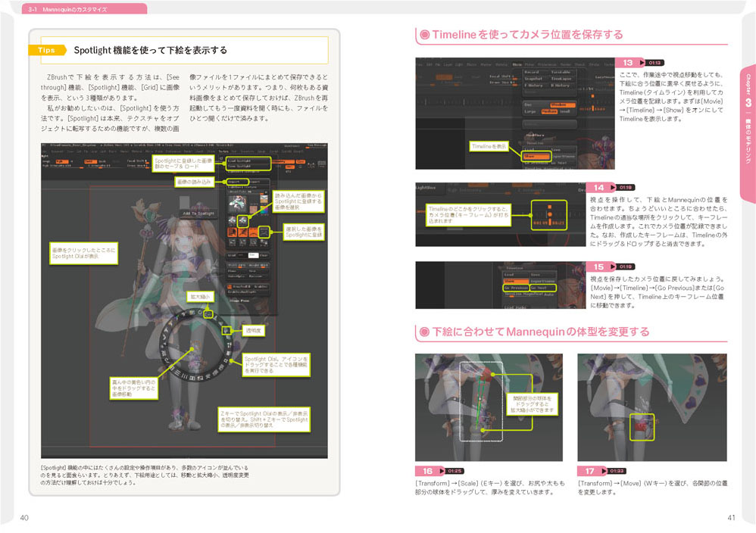Click the Opacity icon on Spotlight Dial
The width and height of the screenshot is (756, 533).
pos(225,330)
